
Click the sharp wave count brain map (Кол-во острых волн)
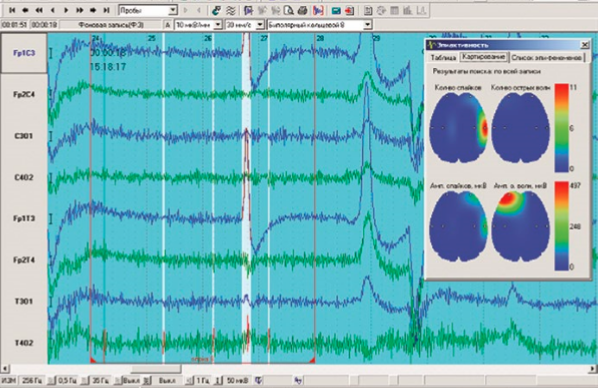(x=521, y=128)
